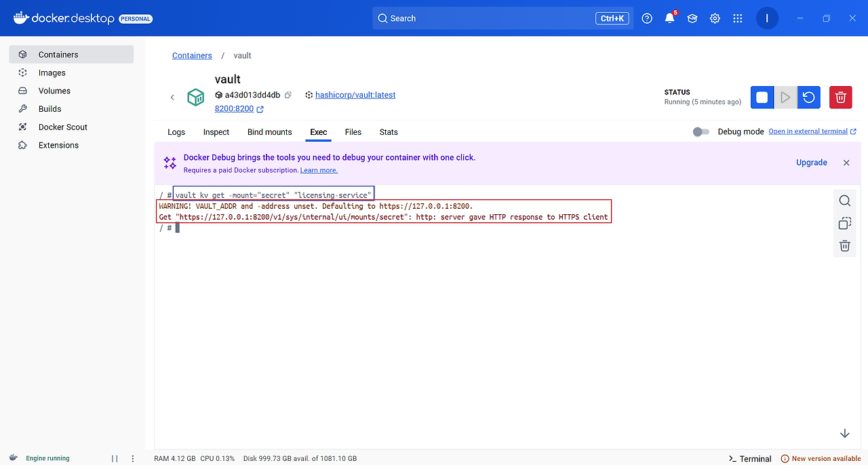Open the Learning center graduation cap icon

click(692, 18)
